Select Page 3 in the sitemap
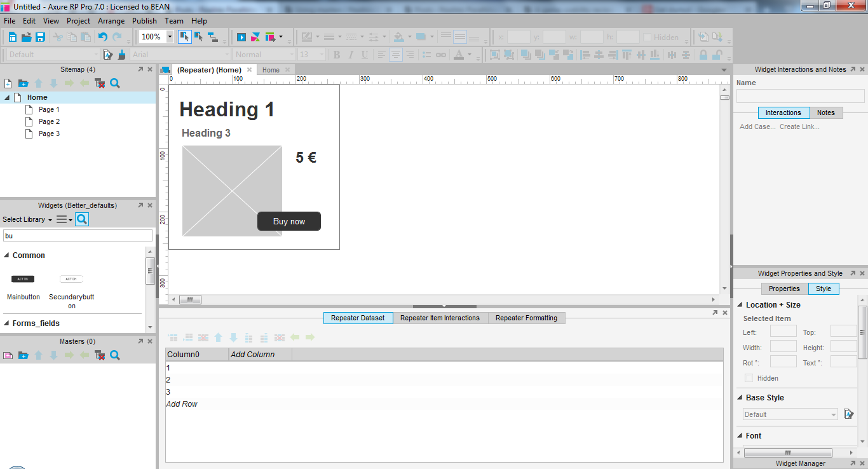Screen dimensions: 868x469 click(x=49, y=133)
